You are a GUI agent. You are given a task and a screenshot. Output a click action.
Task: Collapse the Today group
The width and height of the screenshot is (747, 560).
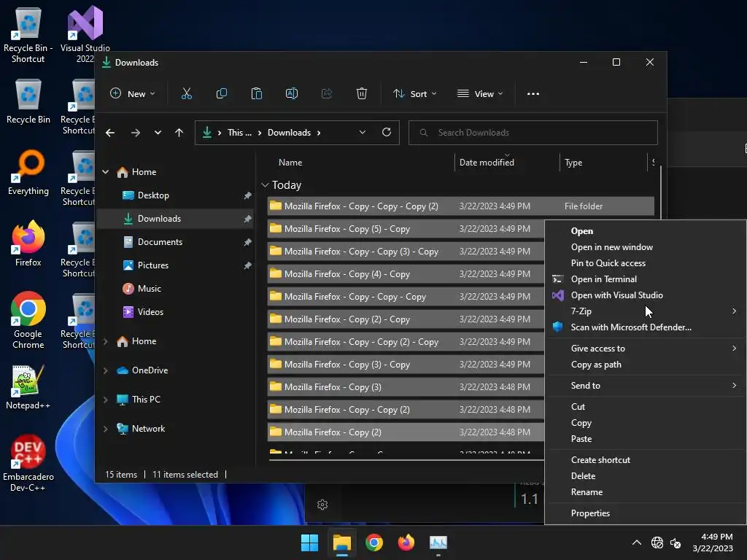point(266,185)
